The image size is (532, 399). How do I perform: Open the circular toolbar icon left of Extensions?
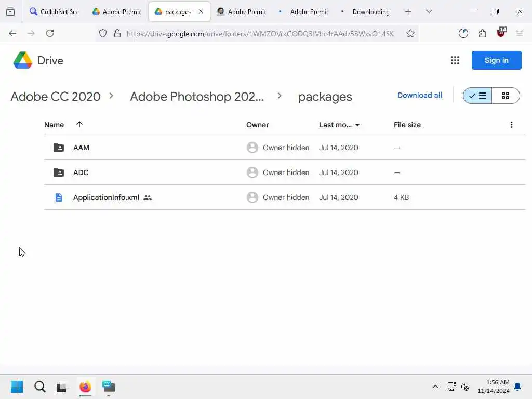point(463,33)
